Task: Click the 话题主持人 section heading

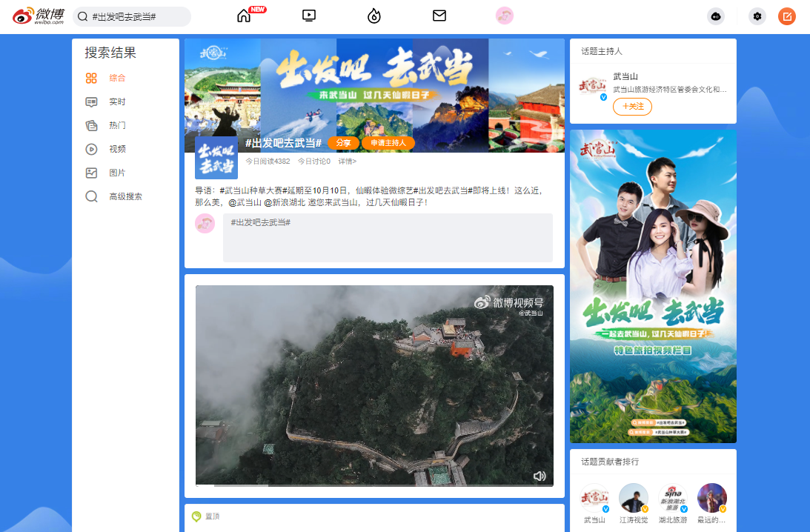Action: point(602,51)
